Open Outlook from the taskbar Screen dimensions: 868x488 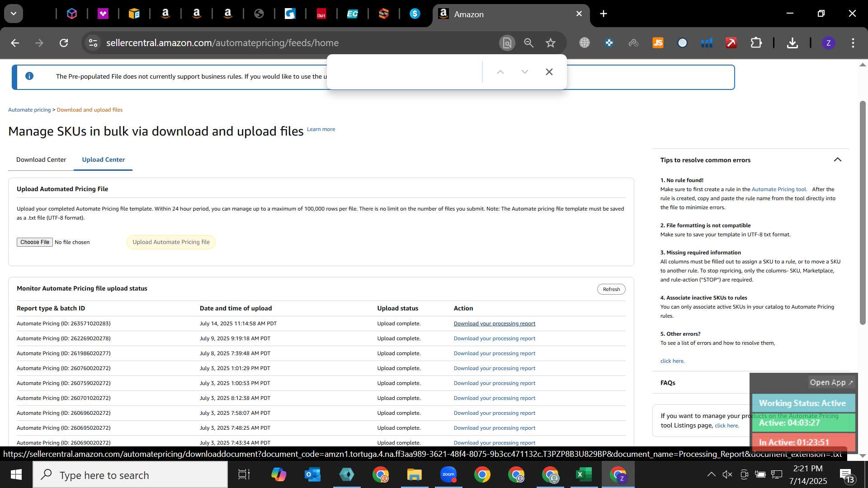coord(312,474)
